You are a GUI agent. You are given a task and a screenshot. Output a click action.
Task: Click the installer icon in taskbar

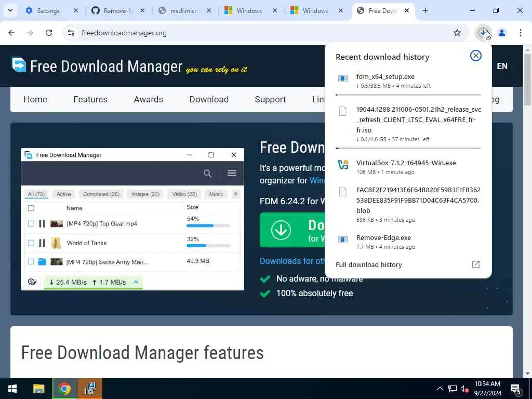pyautogui.click(x=90, y=389)
